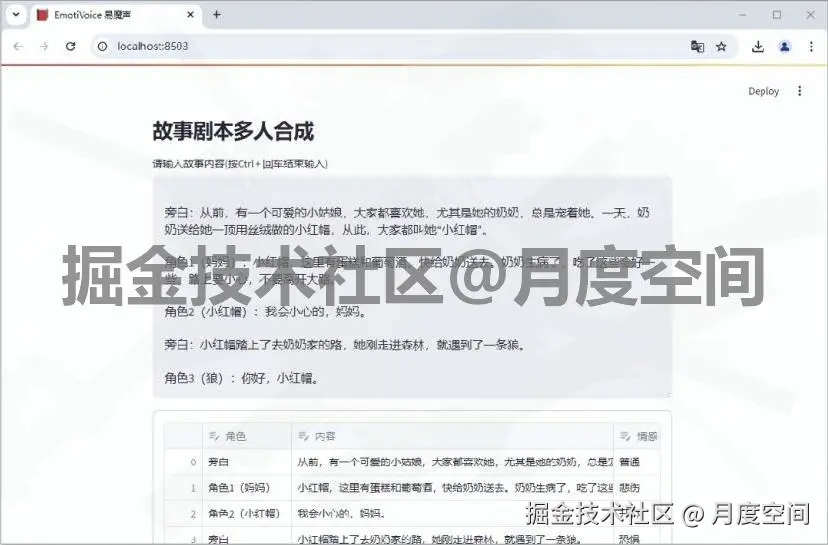
Task: Select role cell 角色2（小红帽）
Action: pyautogui.click(x=247, y=513)
